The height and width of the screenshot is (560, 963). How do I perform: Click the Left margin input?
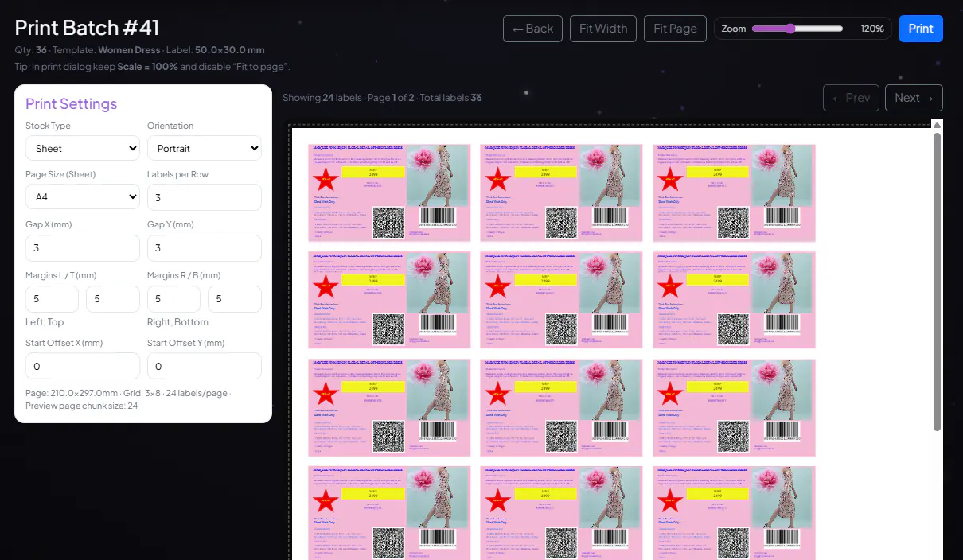pyautogui.click(x=53, y=299)
